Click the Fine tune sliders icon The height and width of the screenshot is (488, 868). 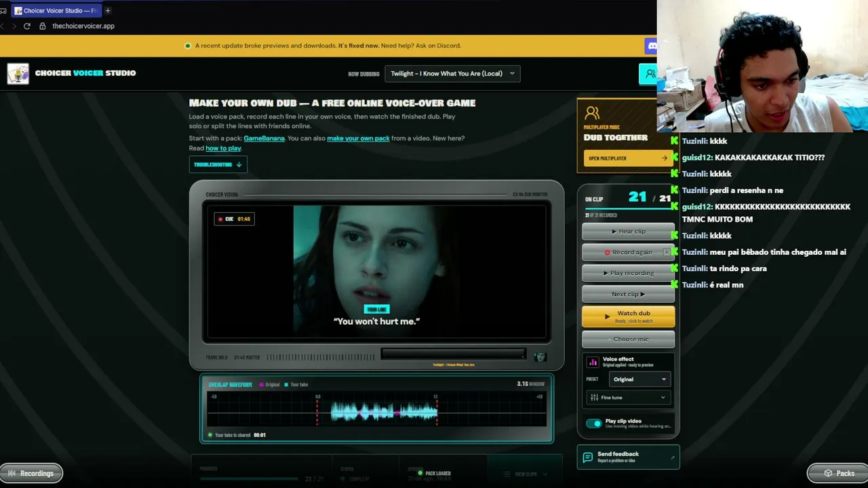(x=595, y=398)
